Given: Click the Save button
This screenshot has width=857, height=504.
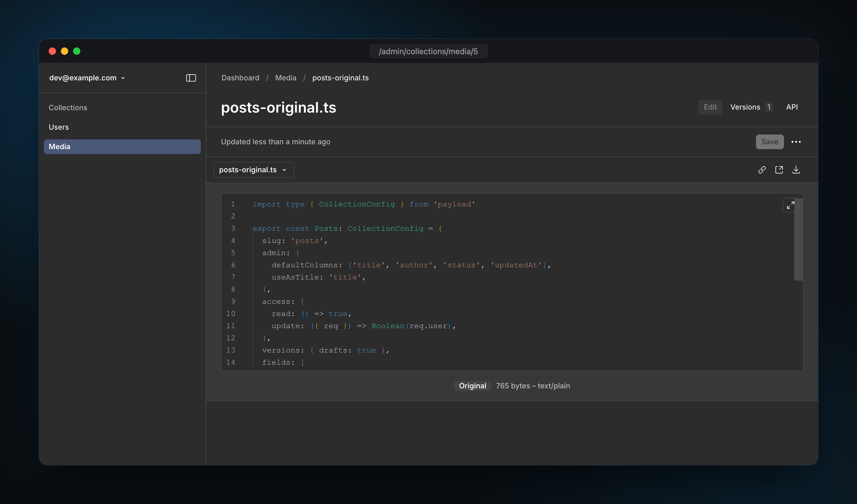Looking at the screenshot, I should click(x=770, y=142).
